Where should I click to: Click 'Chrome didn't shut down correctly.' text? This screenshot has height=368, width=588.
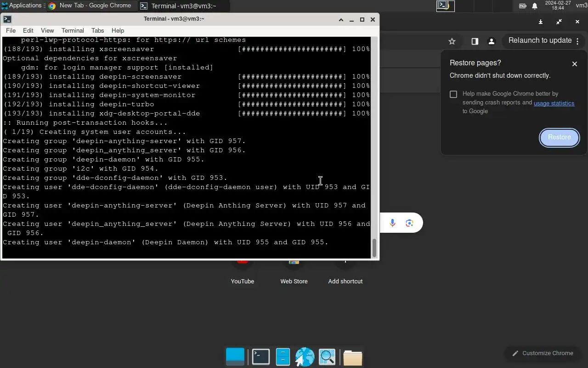point(500,75)
